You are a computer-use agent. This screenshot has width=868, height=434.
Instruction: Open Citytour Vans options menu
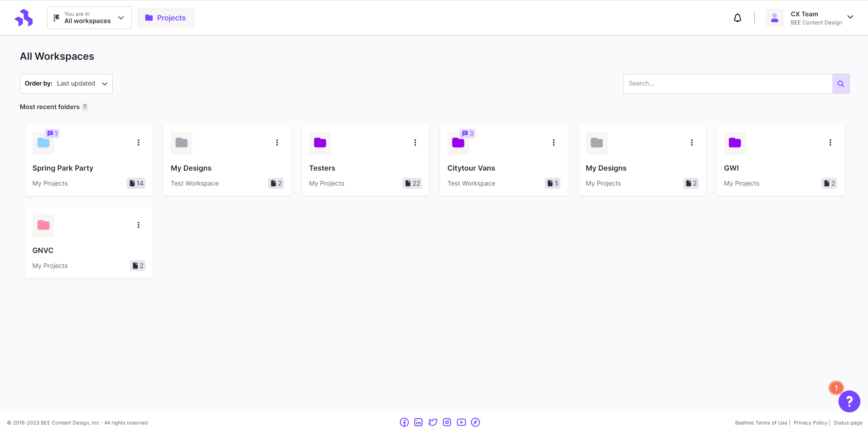pyautogui.click(x=554, y=143)
